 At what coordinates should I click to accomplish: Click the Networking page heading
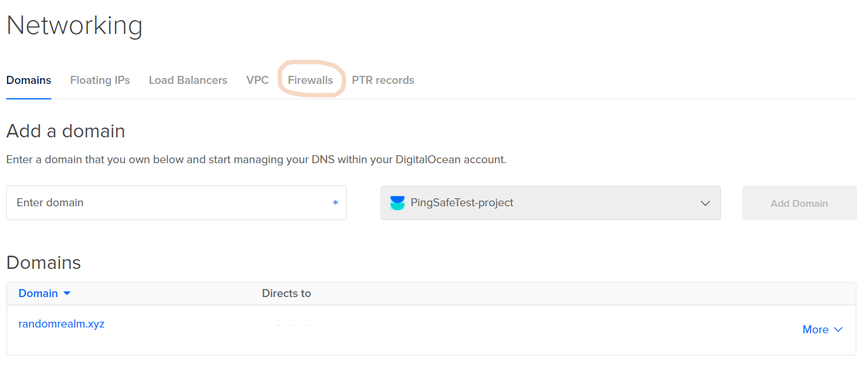pyautogui.click(x=75, y=26)
